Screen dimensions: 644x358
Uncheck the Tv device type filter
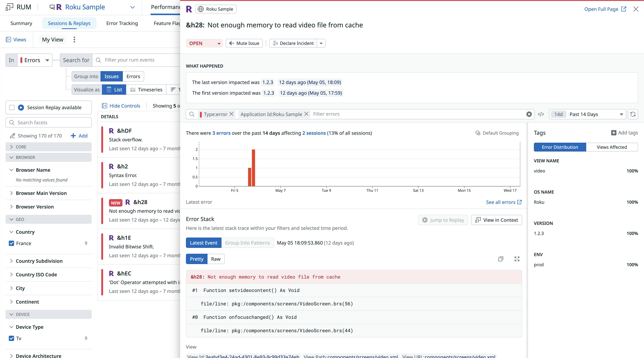[x=11, y=338]
